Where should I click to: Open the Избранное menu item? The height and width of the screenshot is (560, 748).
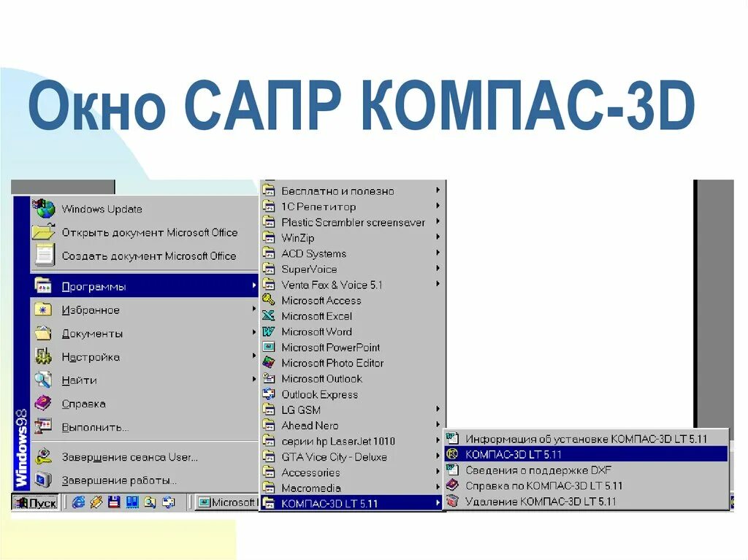click(x=144, y=310)
